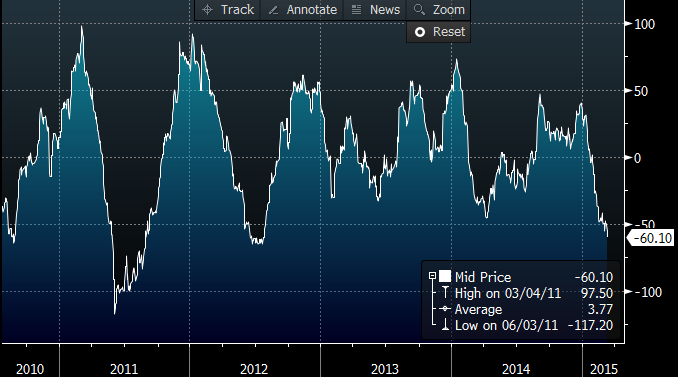Screen dimensions: 678x377
Task: Click the Zoom magnifier icon
Action: (x=419, y=10)
